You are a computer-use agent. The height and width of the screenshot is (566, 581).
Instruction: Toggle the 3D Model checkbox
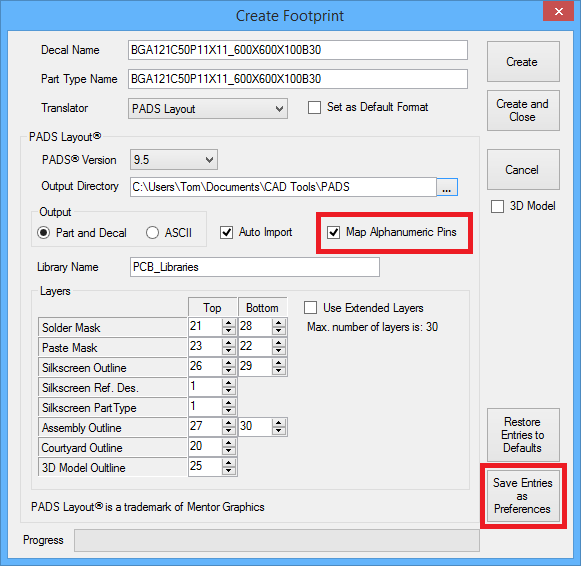[497, 206]
